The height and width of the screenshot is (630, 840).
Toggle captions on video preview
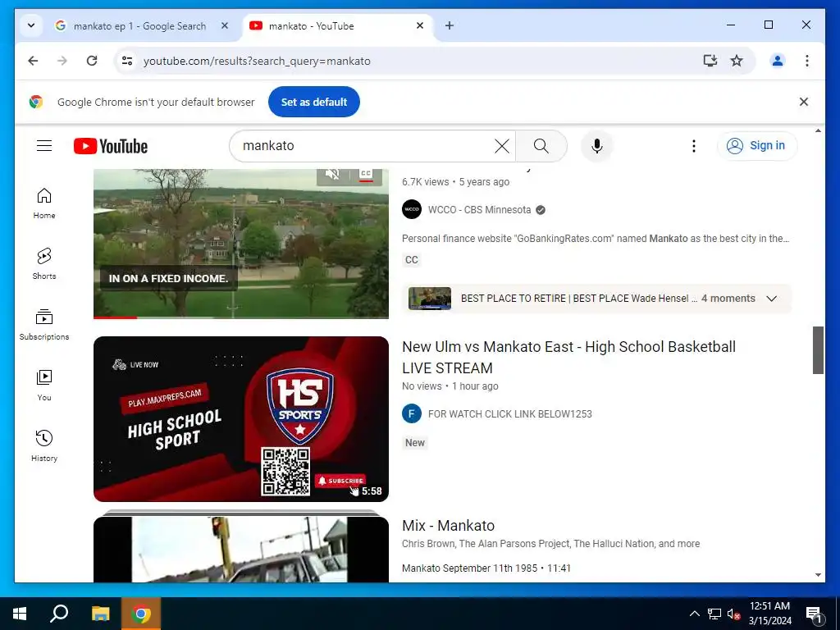(x=366, y=174)
